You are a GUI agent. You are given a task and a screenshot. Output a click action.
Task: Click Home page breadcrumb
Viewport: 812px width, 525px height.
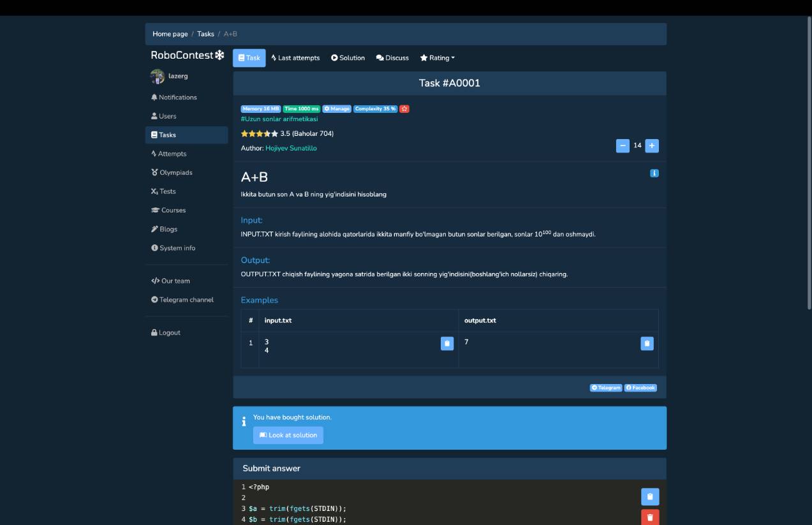pyautogui.click(x=170, y=34)
